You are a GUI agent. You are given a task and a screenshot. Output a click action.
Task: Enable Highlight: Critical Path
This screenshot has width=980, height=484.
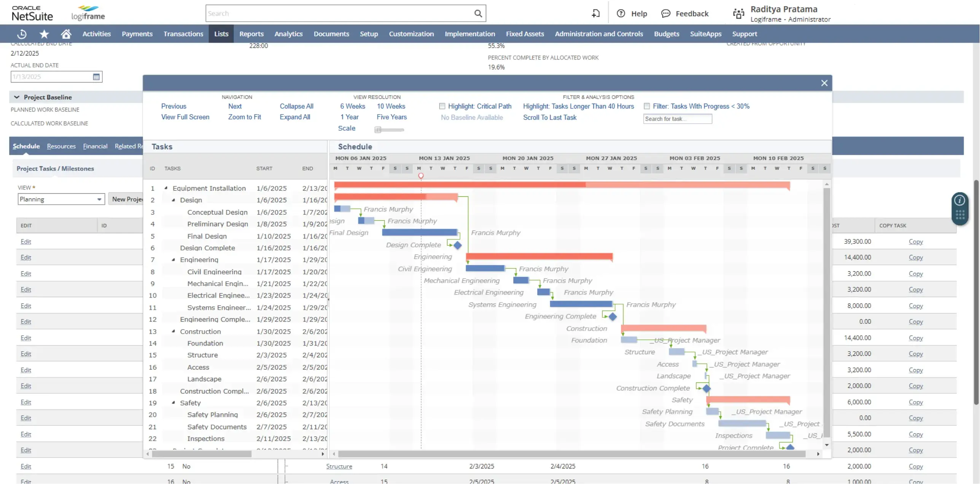pyautogui.click(x=442, y=106)
